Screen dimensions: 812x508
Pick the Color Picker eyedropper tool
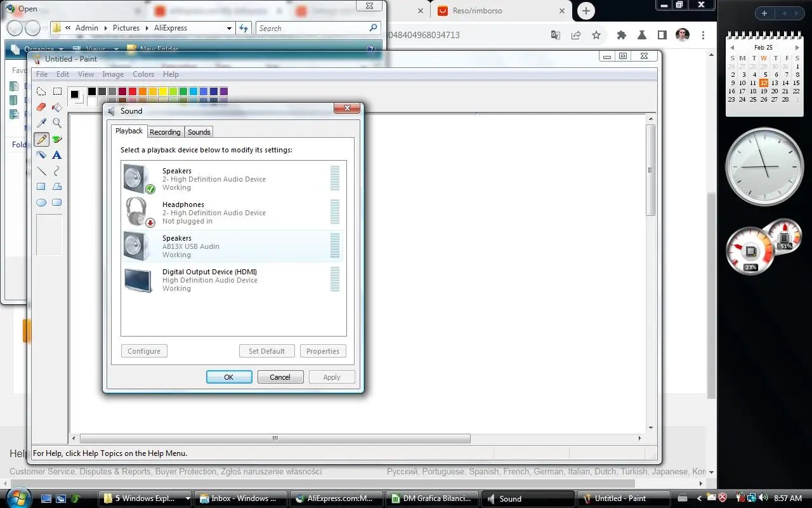[x=41, y=123]
